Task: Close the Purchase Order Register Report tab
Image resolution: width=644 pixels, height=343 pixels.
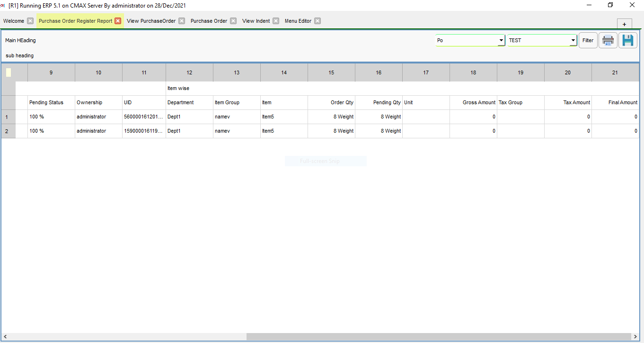Action: click(x=118, y=21)
